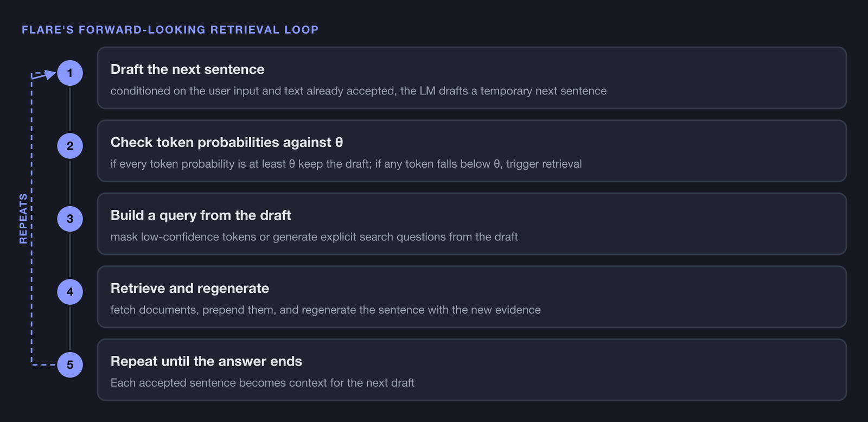Select the step 4 numbered circle

70,292
